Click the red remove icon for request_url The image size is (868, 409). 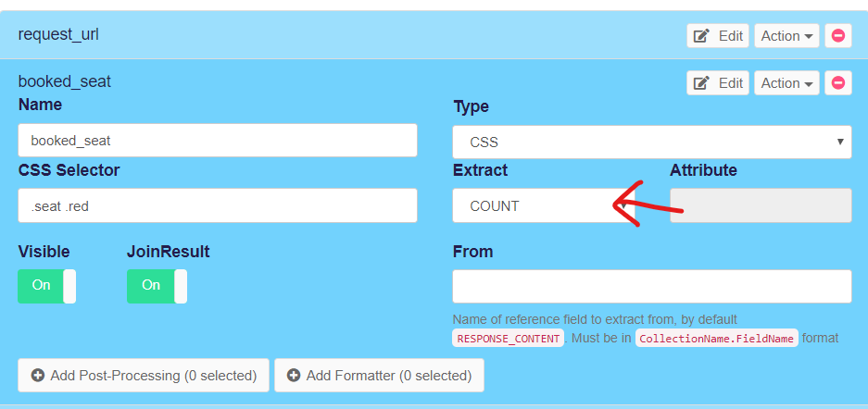[x=838, y=36]
